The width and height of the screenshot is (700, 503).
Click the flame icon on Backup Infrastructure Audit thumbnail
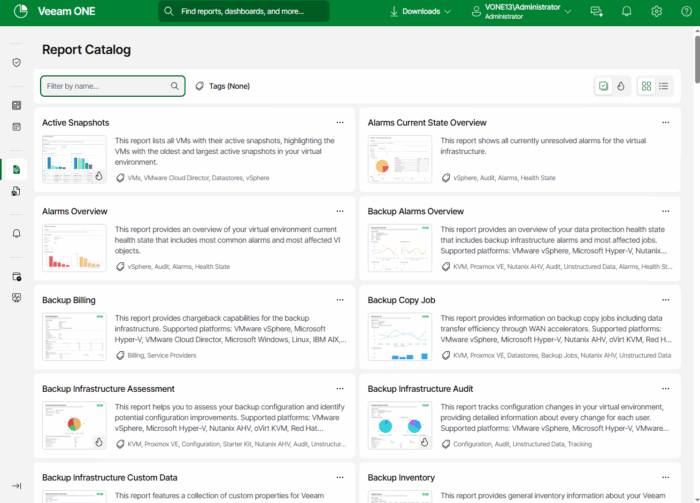click(x=424, y=442)
